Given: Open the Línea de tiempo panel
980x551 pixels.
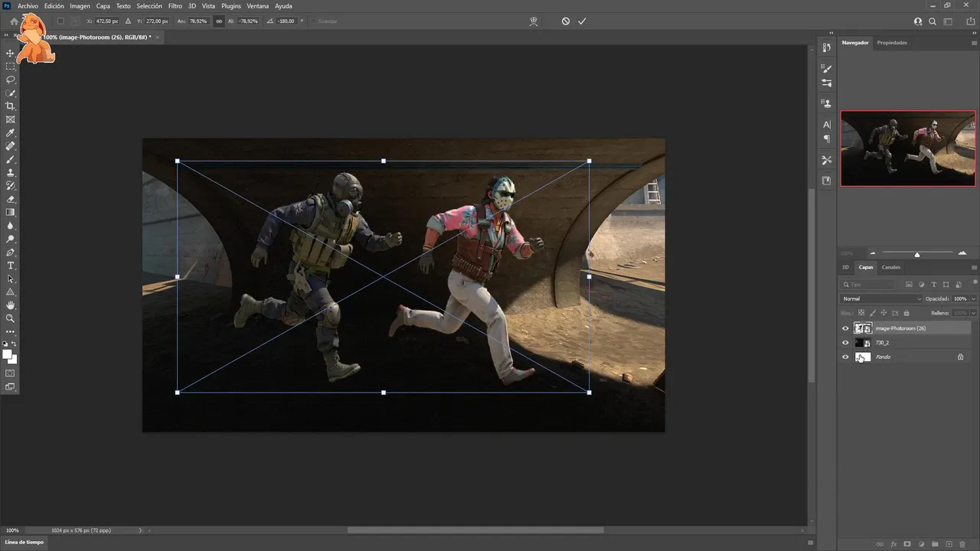Looking at the screenshot, I should tap(25, 542).
